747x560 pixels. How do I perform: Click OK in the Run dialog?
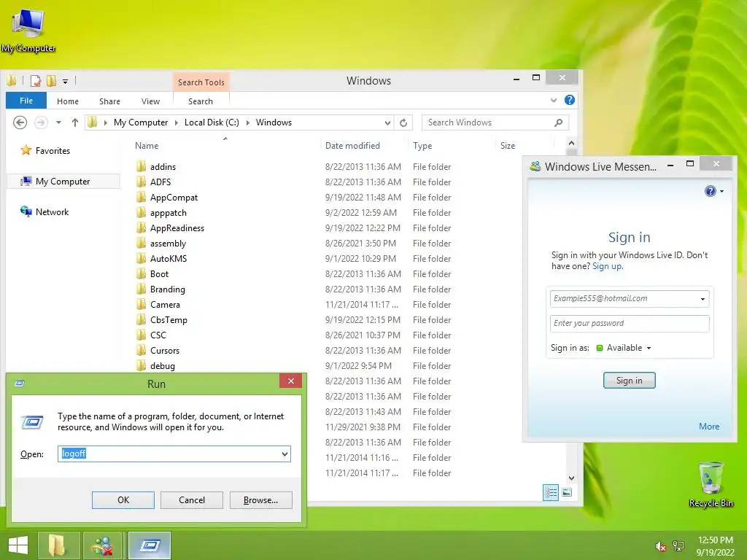pyautogui.click(x=123, y=500)
